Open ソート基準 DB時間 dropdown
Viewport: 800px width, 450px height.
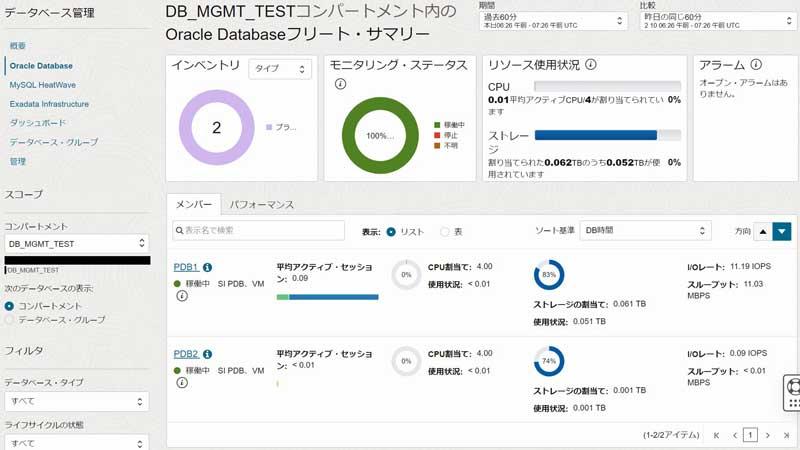[645, 231]
